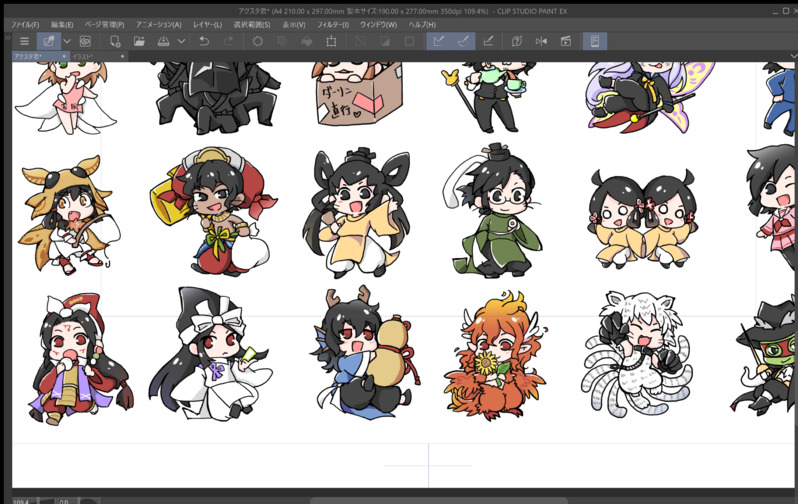Viewport: 798px width, 504px height.
Task: Click the Redo arrow icon
Action: (229, 41)
